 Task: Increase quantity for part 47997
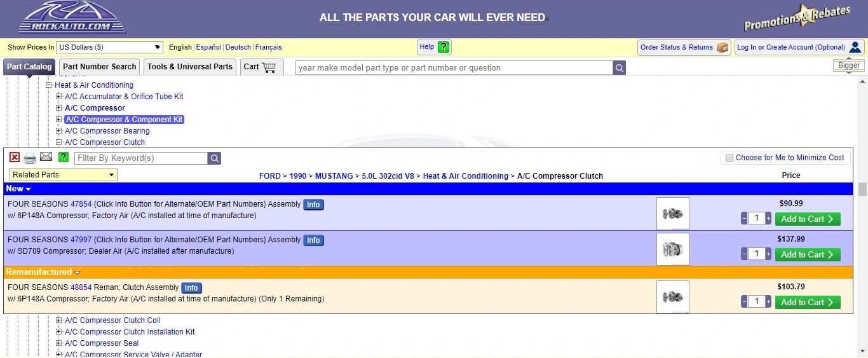tap(768, 254)
